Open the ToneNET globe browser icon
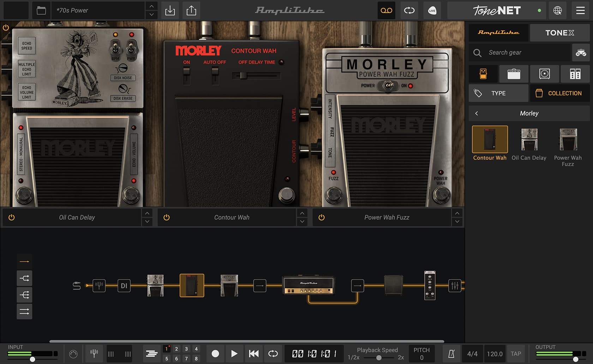The width and height of the screenshot is (593, 364). (x=558, y=11)
